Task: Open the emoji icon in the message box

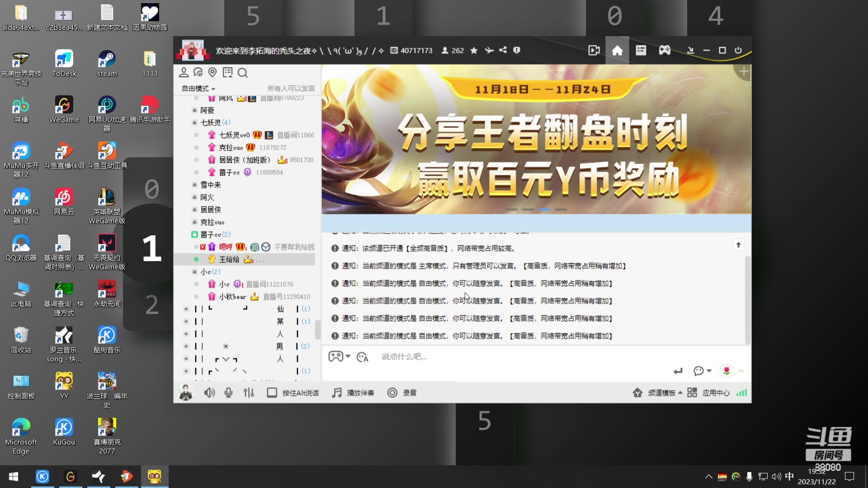Action: click(x=362, y=357)
